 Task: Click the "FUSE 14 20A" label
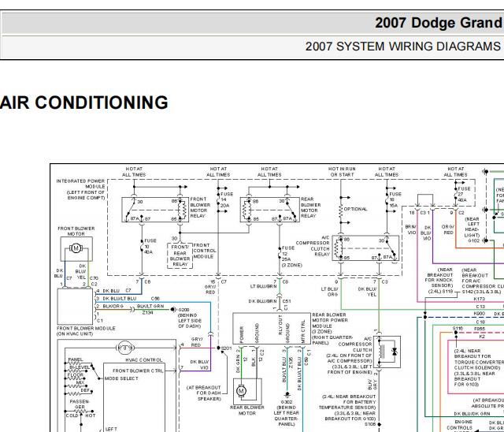click(227, 199)
